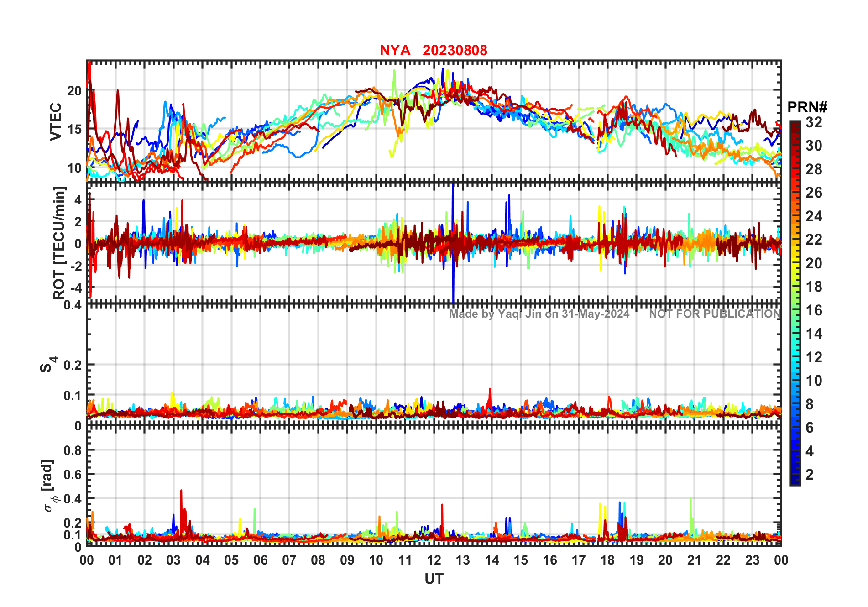
Task: Click PRN colorbar tick label "8"
Action: point(810,404)
